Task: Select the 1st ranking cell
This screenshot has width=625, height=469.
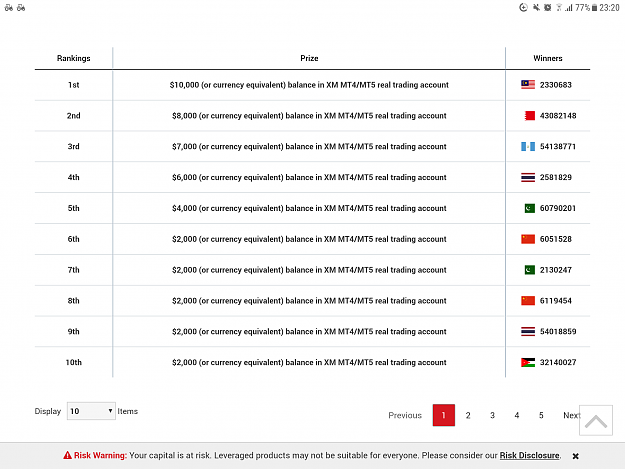Action: pos(73,85)
